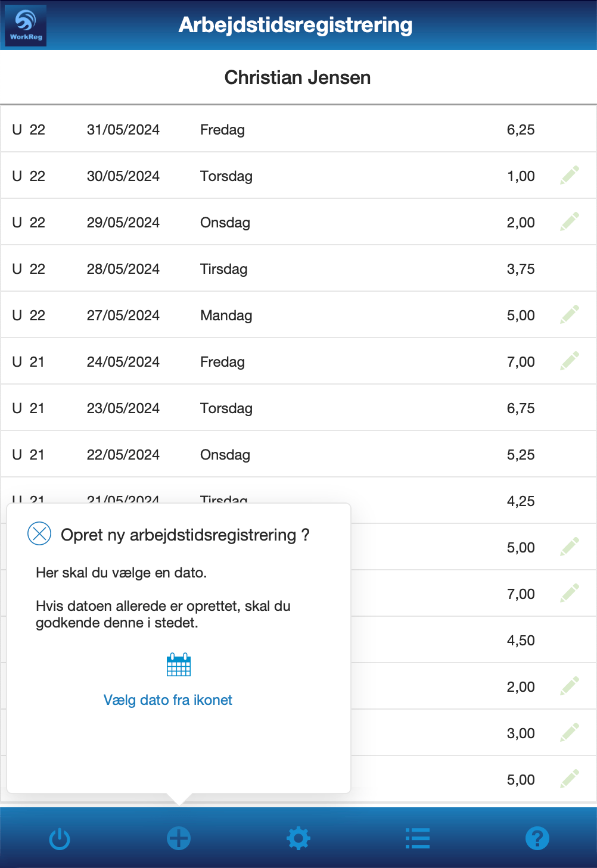597x868 pixels.
Task: Open help via question mark icon
Action: point(537,838)
